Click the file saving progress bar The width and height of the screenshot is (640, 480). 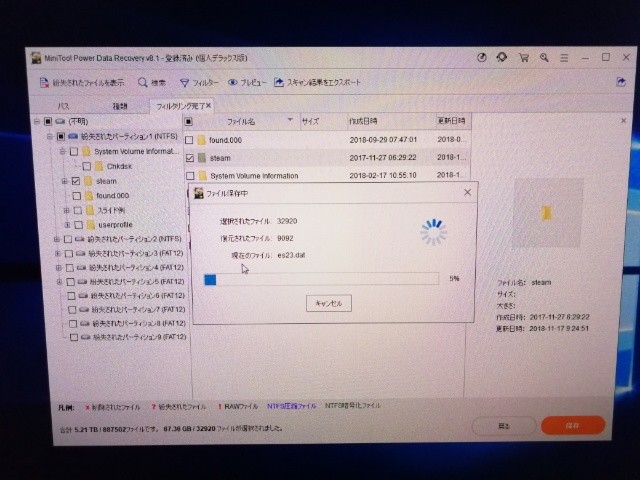point(321,279)
